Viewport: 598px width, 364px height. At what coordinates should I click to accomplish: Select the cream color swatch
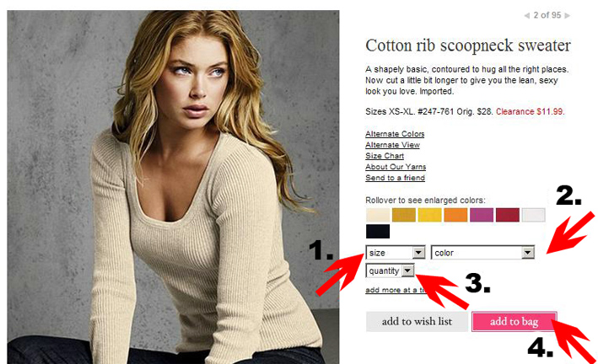[x=378, y=215]
